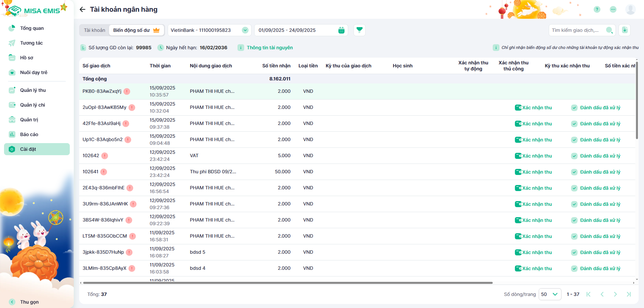Image resolution: width=644 pixels, height=308 pixels.
Task: Open Quản lý thu in sidebar
Action: click(33, 90)
